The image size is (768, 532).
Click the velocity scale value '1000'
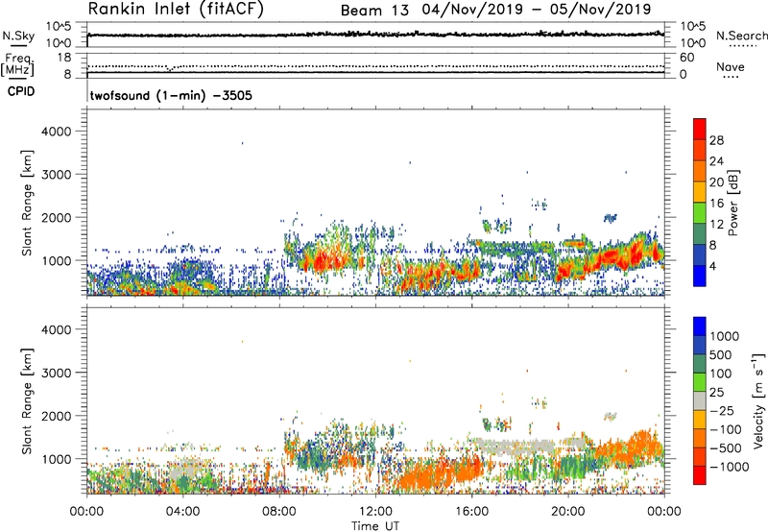[724, 336]
